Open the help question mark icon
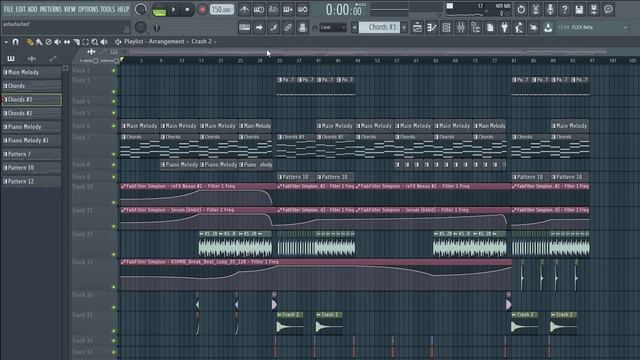This screenshot has width=640, height=360. coord(564,9)
